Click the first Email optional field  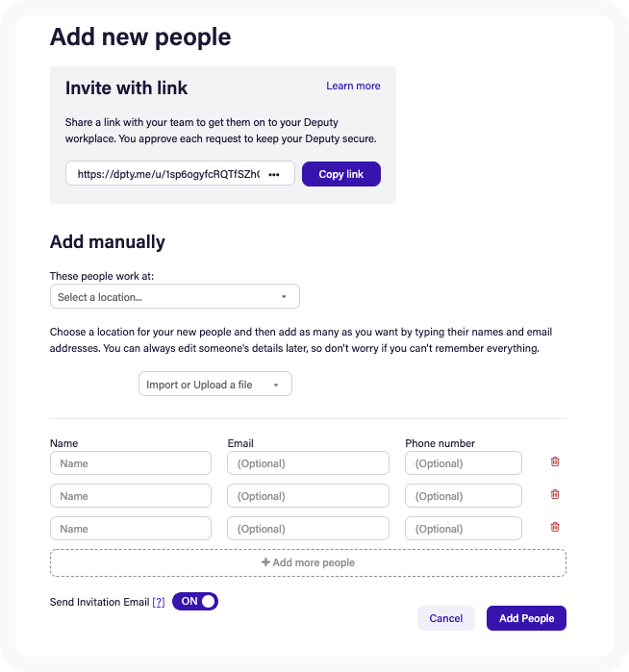click(308, 463)
